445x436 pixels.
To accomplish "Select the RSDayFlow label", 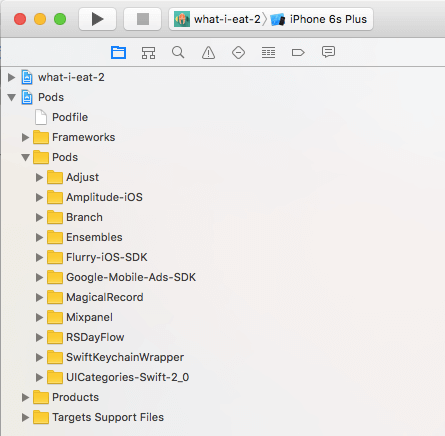I will 95,337.
